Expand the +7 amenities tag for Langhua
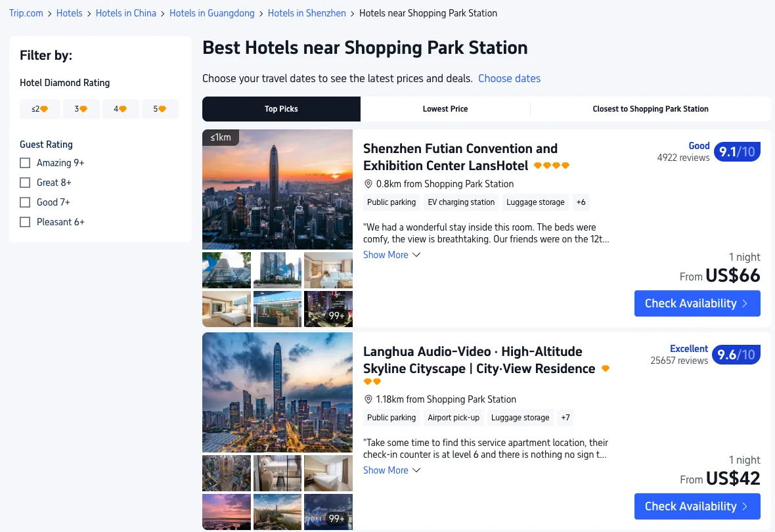Viewport: 775px width, 532px height. point(565,418)
